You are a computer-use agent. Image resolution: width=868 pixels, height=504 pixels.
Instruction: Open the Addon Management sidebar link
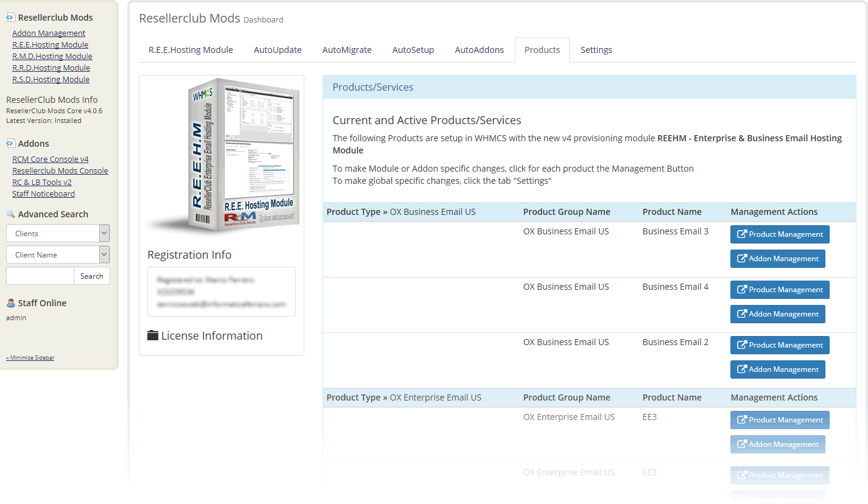pos(49,33)
